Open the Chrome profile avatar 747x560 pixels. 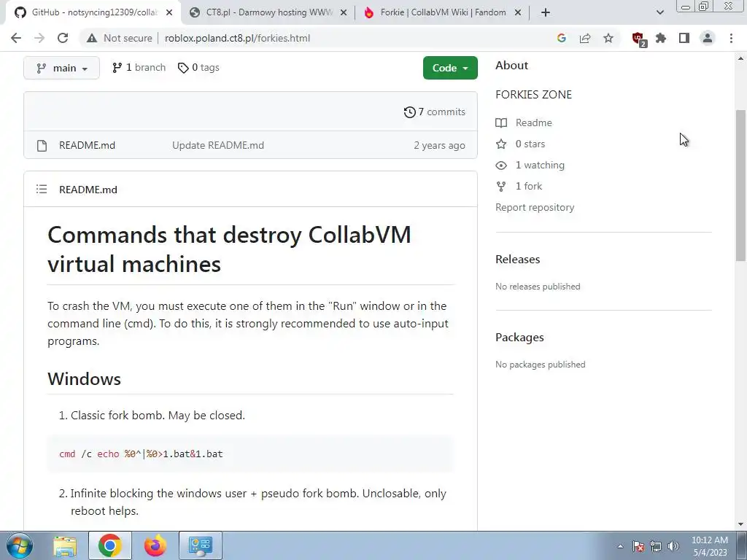708,38
